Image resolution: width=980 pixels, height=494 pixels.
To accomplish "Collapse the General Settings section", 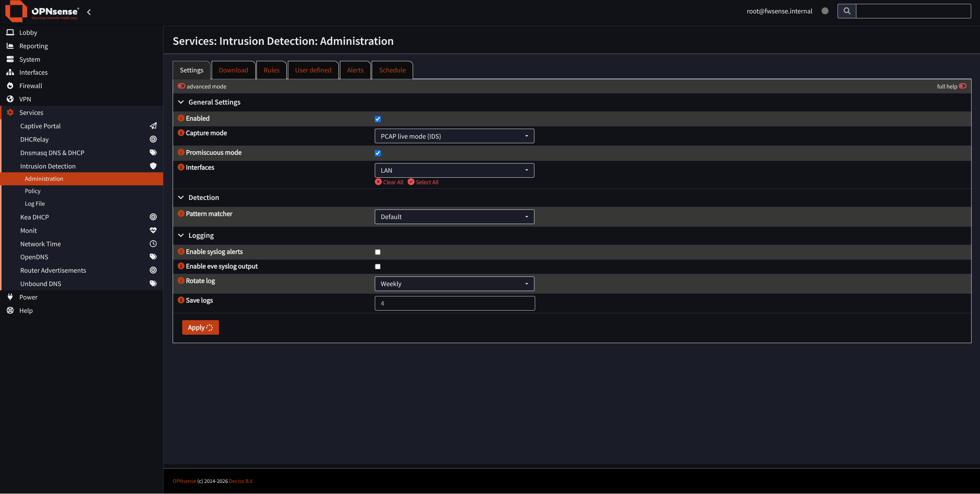I will [181, 102].
